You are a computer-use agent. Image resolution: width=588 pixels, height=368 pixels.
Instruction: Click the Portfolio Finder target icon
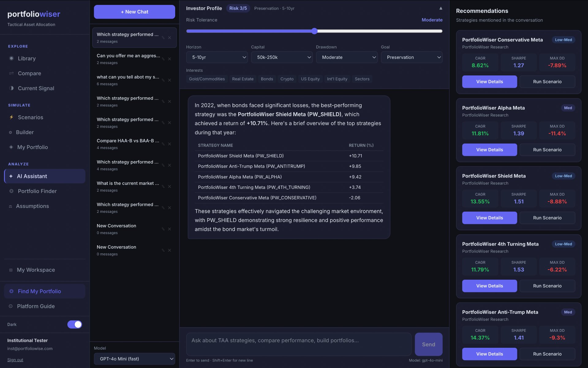point(11,191)
